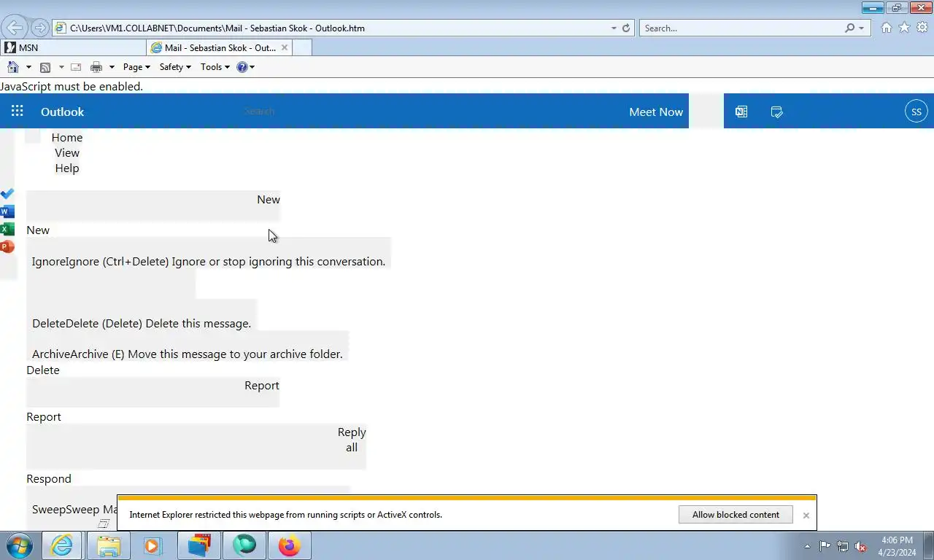Click the Outlook Search box
The width and height of the screenshot is (934, 560).
click(260, 112)
